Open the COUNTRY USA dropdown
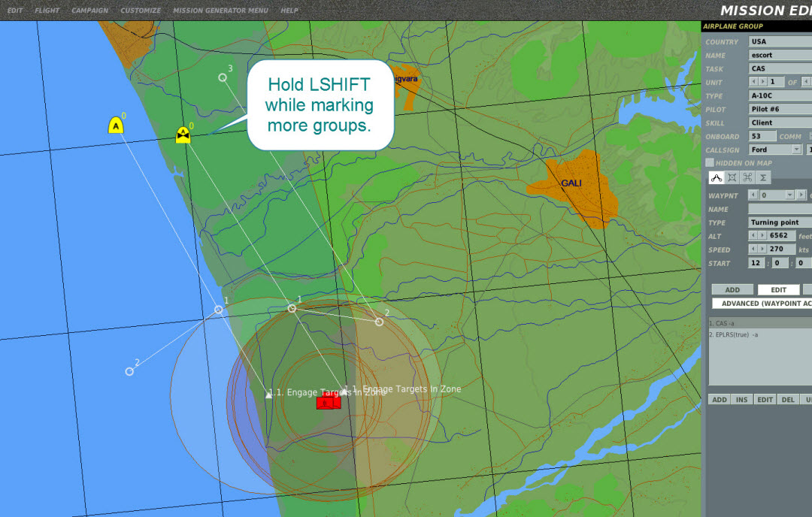This screenshot has height=517, width=812. (x=780, y=41)
